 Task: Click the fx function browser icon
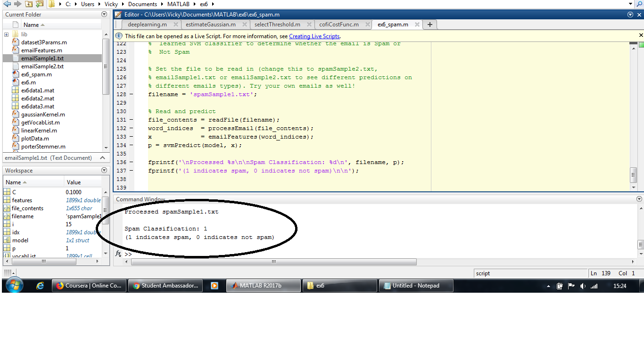click(x=119, y=254)
